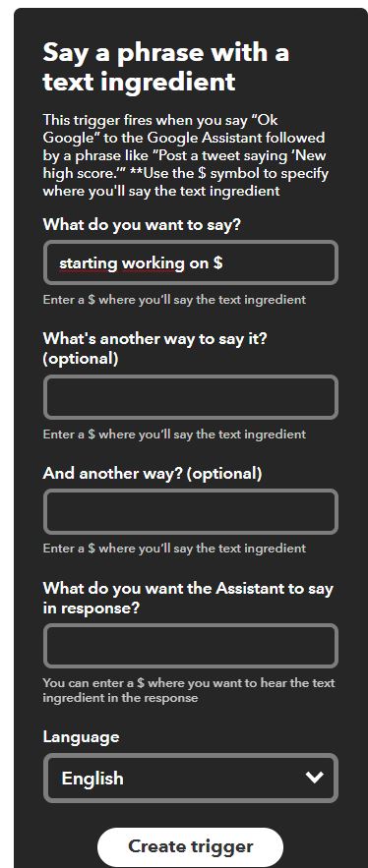Click the 'Language' field label
The image size is (368, 868).
pyautogui.click(x=81, y=737)
